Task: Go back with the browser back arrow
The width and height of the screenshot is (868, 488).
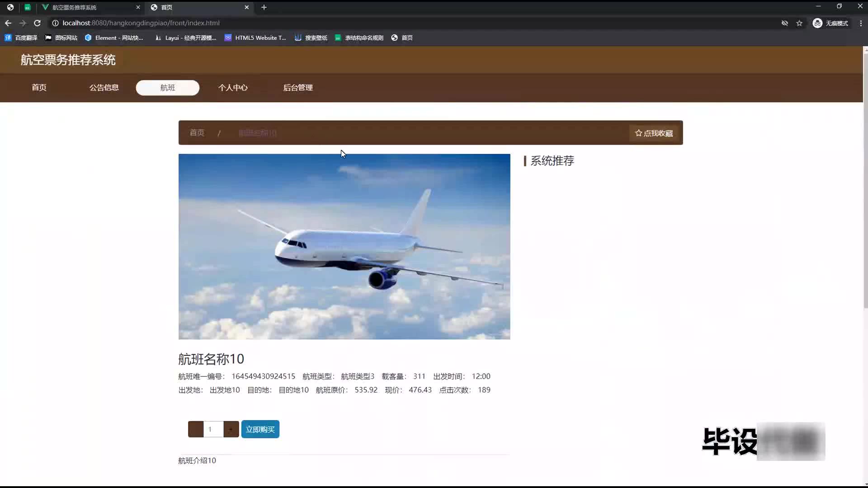Action: [8, 23]
